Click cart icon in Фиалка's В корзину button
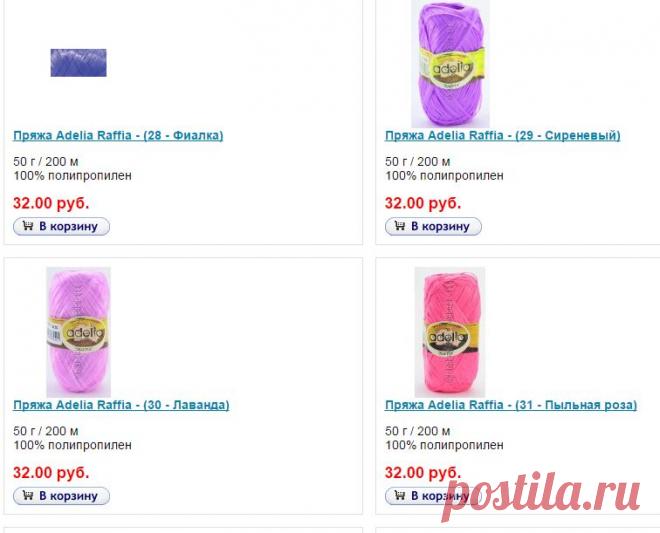The width and height of the screenshot is (660, 533). 28,226
